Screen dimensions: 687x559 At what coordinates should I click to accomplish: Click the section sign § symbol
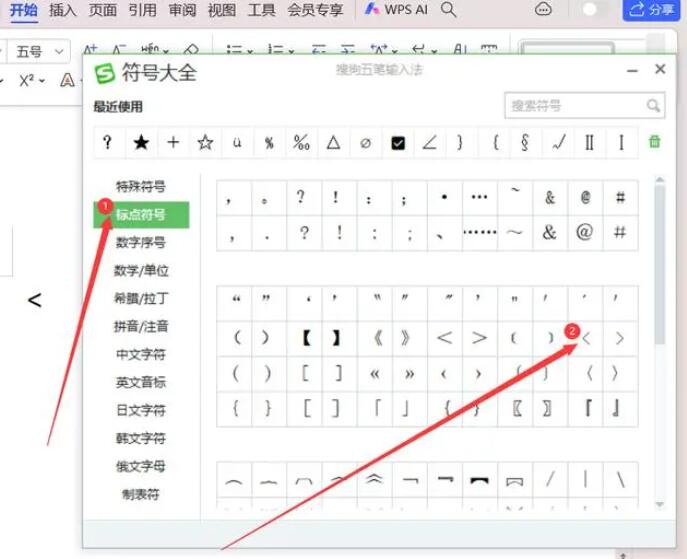(525, 143)
